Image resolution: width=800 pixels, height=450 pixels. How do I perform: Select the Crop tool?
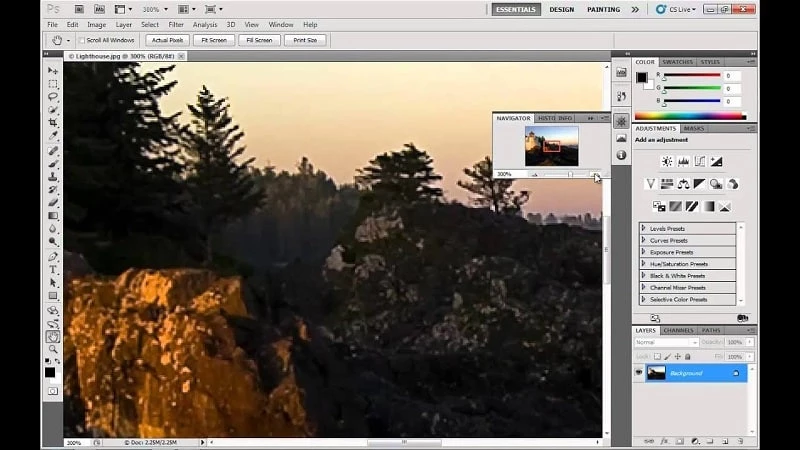tap(52, 123)
